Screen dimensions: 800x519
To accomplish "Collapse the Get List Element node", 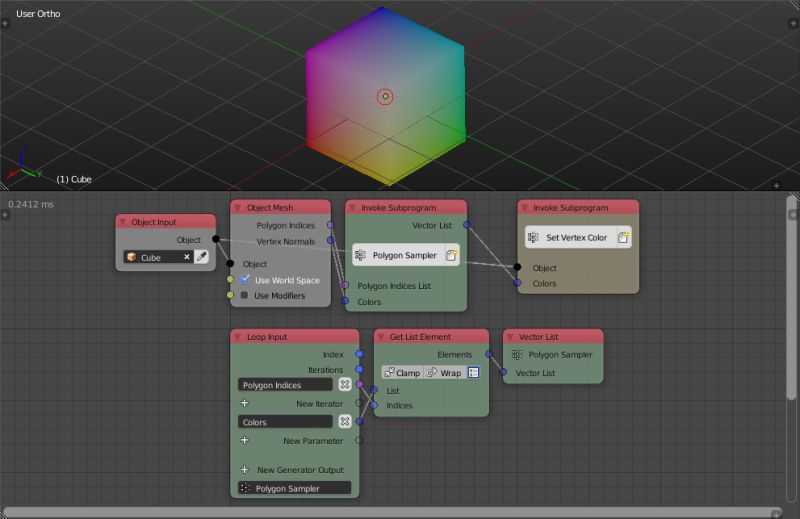I will [381, 337].
